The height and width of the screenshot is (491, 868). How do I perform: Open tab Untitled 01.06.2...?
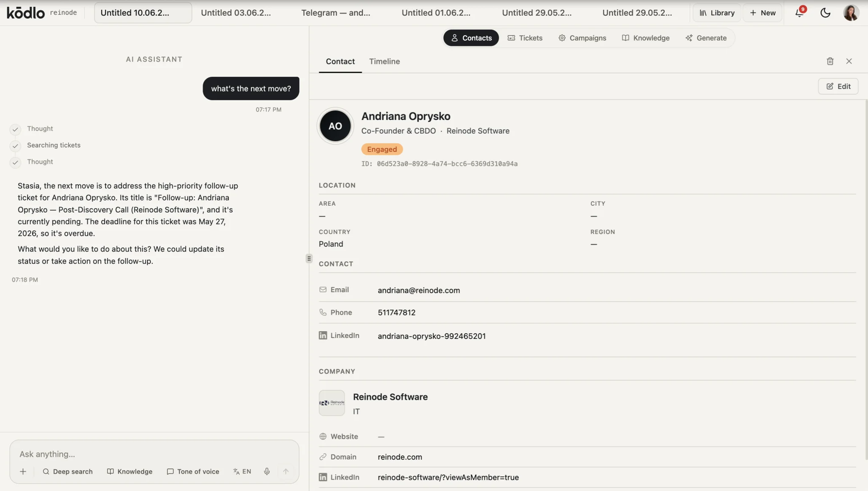(x=436, y=13)
